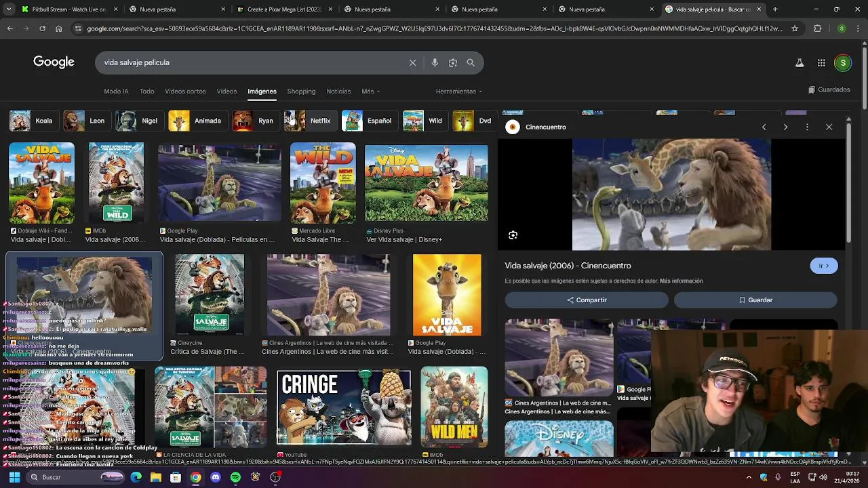The width and height of the screenshot is (868, 488).
Task: Expand the Herramientas tools dropdown
Action: [458, 91]
